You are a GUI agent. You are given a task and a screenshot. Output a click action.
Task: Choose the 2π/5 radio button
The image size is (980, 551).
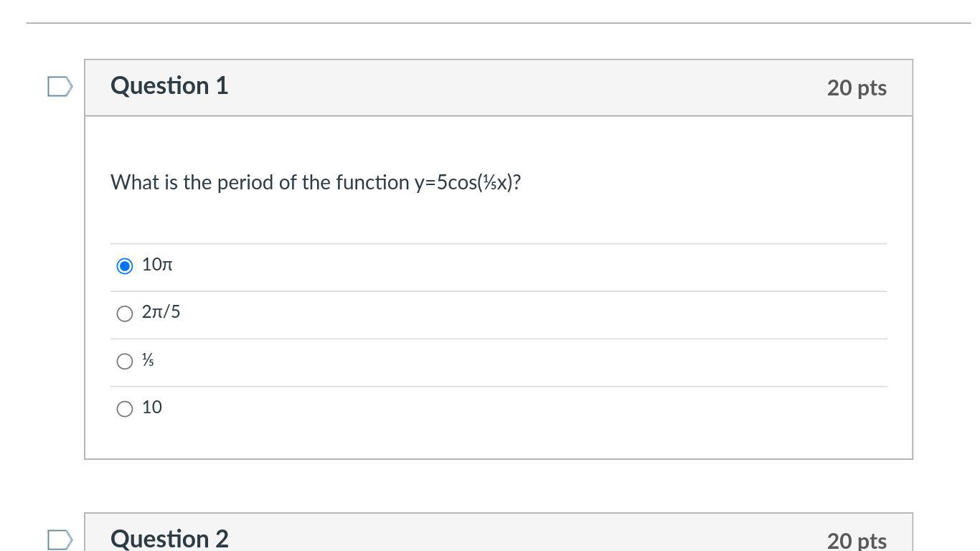[125, 314]
